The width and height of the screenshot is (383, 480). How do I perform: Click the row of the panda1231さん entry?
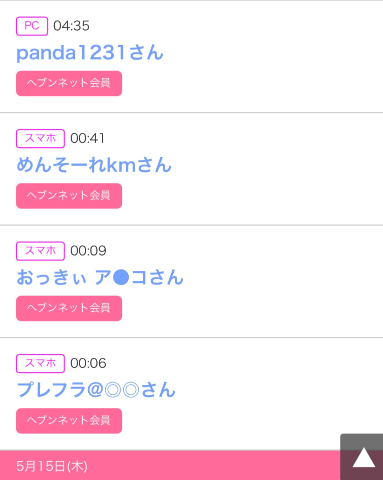click(191, 56)
